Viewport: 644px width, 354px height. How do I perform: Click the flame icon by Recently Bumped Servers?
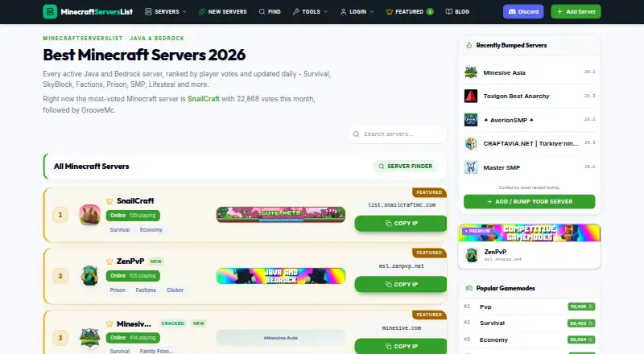pyautogui.click(x=469, y=45)
